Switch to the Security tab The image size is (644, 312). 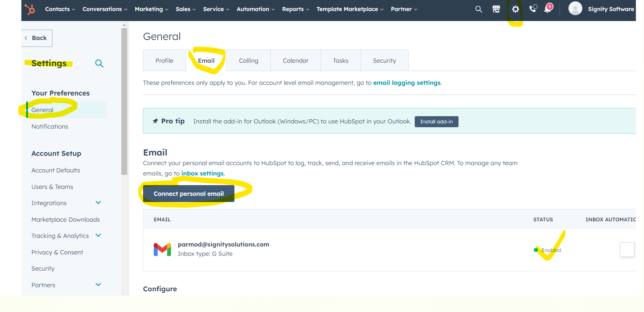pos(384,61)
